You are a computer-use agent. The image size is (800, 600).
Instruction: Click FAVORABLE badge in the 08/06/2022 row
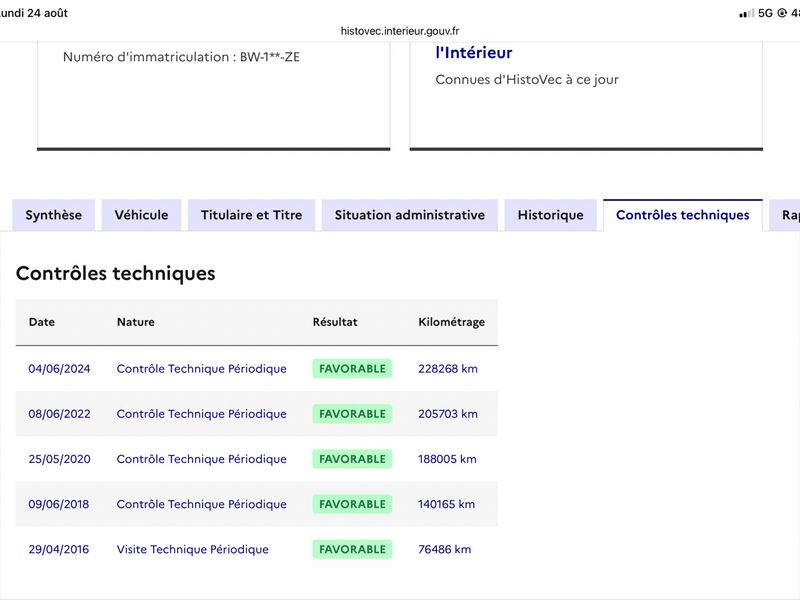(x=352, y=414)
